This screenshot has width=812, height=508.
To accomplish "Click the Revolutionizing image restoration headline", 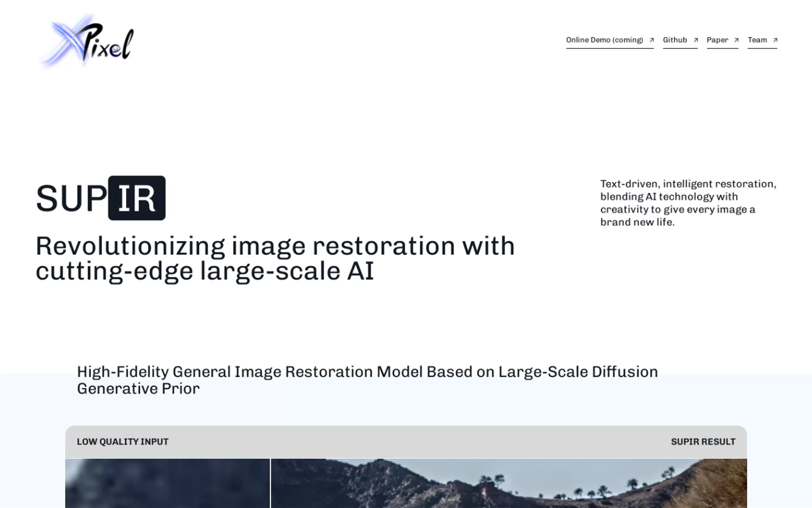I will tap(275, 258).
